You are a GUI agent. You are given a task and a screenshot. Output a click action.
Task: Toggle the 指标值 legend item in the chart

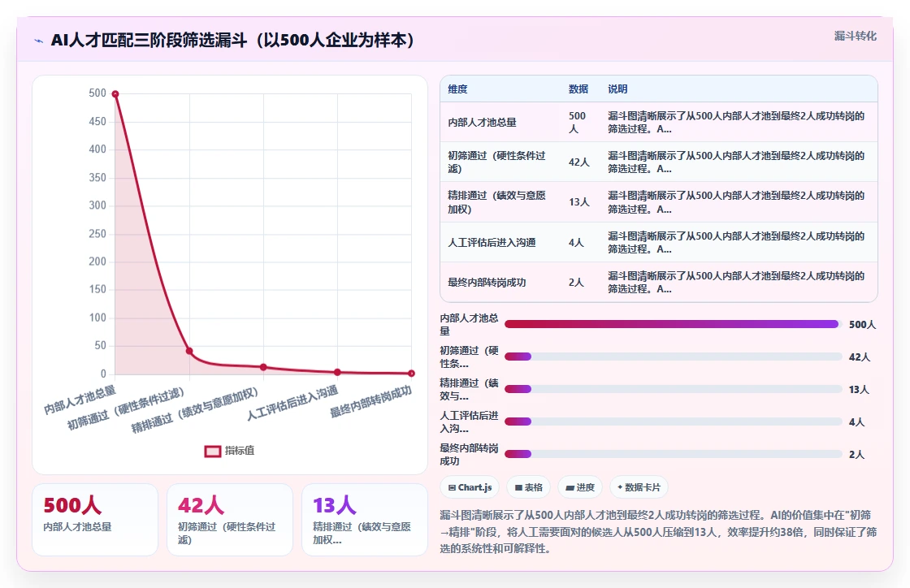(x=230, y=451)
